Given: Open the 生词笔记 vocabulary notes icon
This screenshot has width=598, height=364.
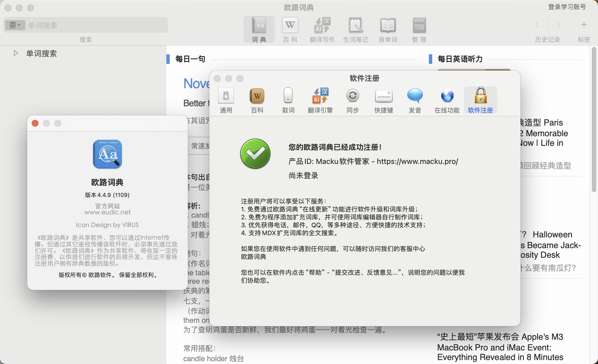Looking at the screenshot, I should 356,29.
